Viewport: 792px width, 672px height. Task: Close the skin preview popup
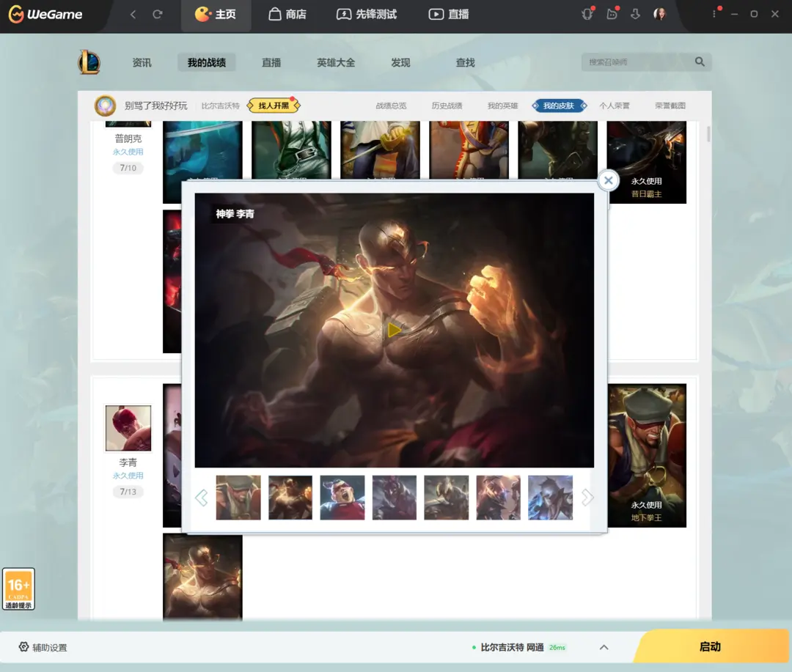point(609,180)
